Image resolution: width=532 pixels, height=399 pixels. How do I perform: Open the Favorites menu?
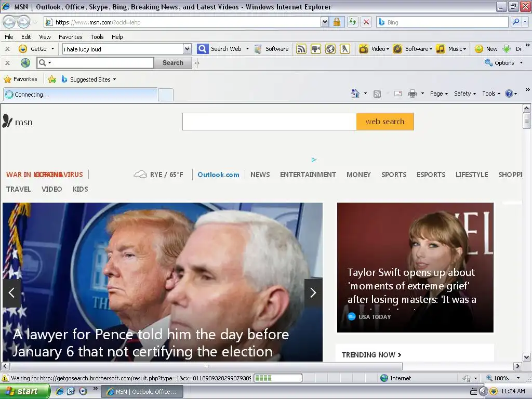point(70,37)
